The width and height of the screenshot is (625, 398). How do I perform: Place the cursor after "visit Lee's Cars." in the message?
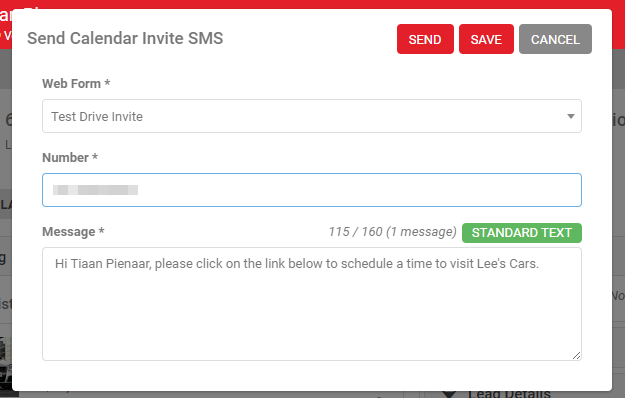pyautogui.click(x=540, y=264)
